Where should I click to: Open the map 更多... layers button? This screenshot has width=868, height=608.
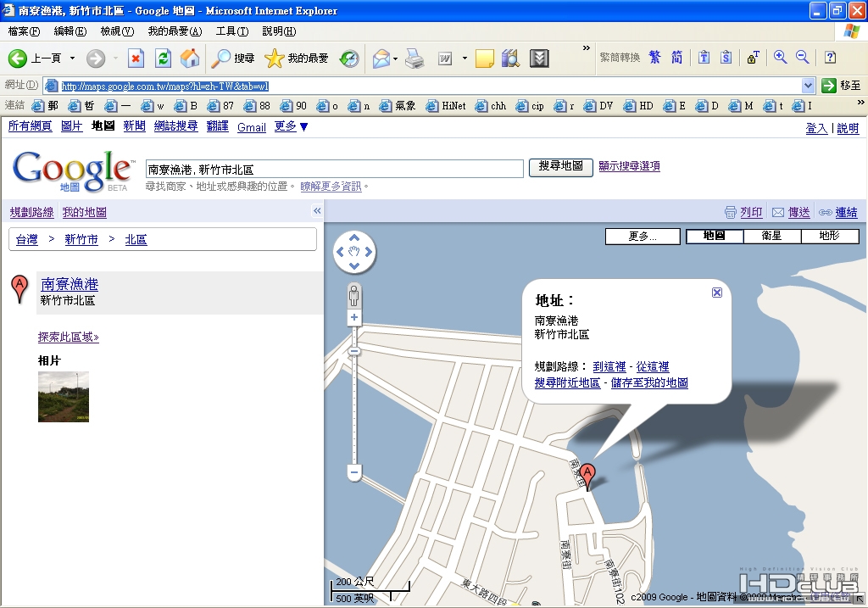(643, 237)
